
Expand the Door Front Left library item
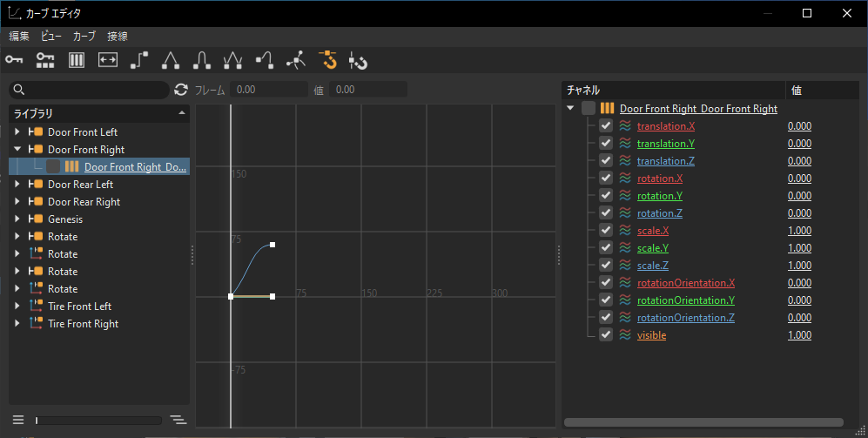coord(17,131)
